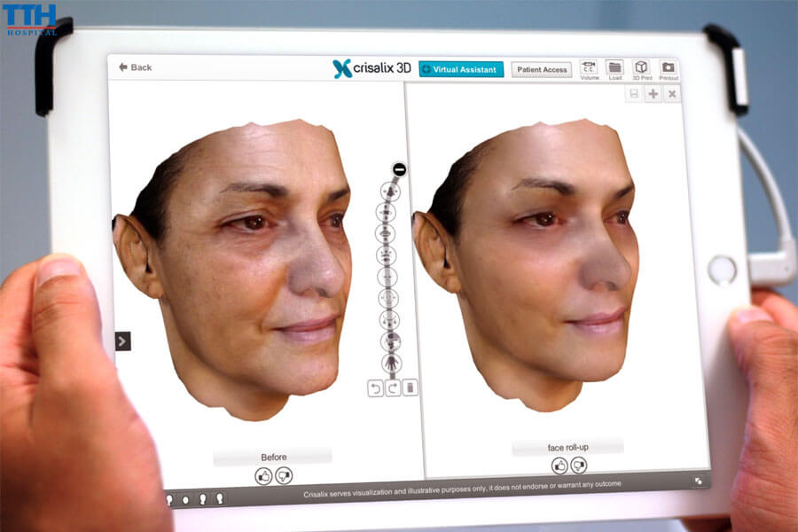This screenshot has height=532, width=798.
Task: Select the 3D Print cube icon
Action: [x=642, y=70]
